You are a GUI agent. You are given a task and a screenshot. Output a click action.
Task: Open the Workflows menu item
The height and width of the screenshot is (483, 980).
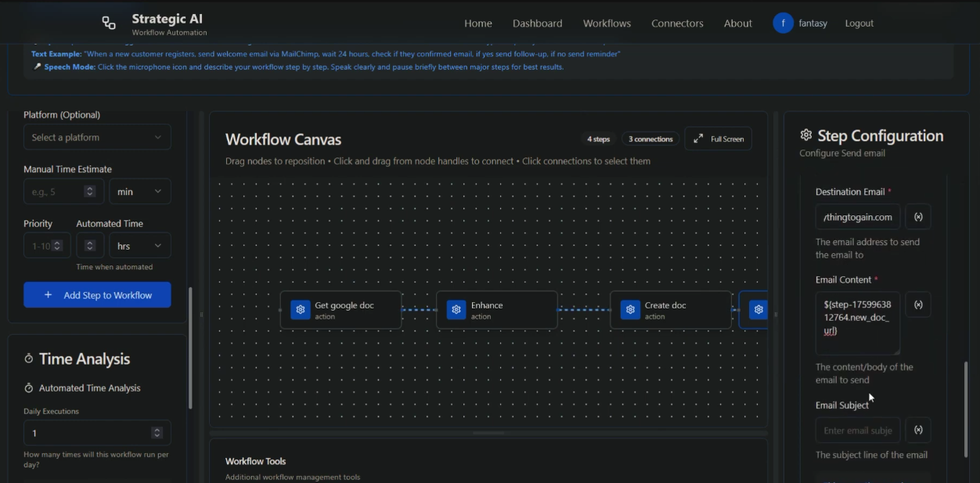click(x=607, y=23)
